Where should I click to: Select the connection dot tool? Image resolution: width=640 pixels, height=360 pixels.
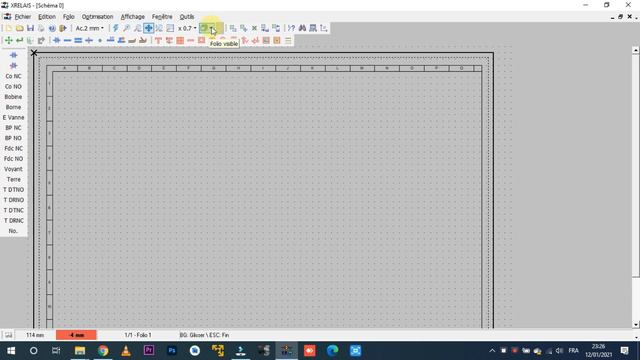pos(100,40)
